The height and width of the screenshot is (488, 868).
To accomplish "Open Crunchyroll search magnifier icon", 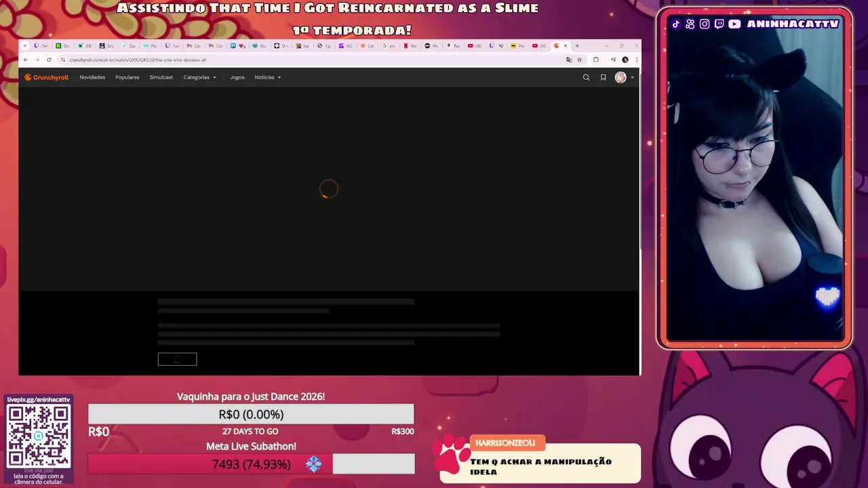I will [x=587, y=77].
